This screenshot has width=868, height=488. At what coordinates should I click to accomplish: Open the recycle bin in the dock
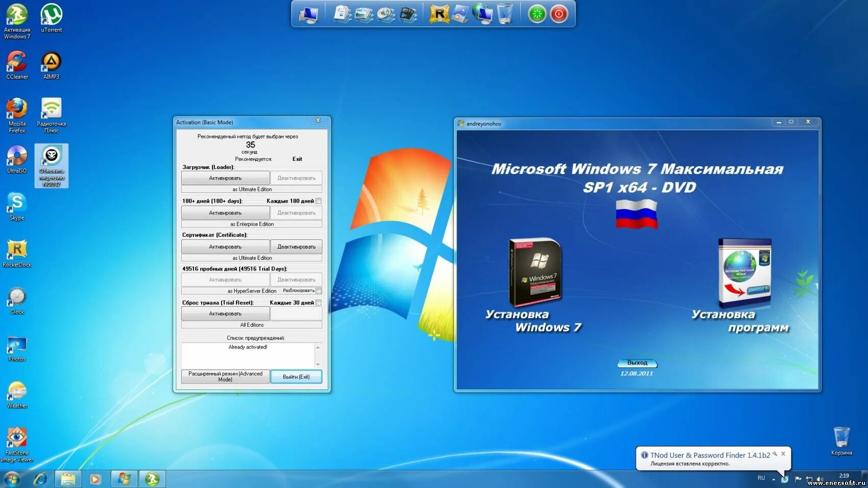click(504, 14)
